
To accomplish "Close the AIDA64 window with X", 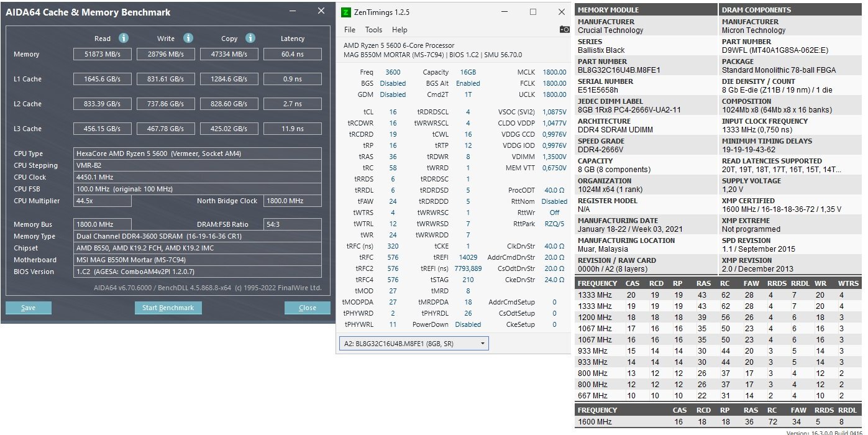I will (x=321, y=11).
